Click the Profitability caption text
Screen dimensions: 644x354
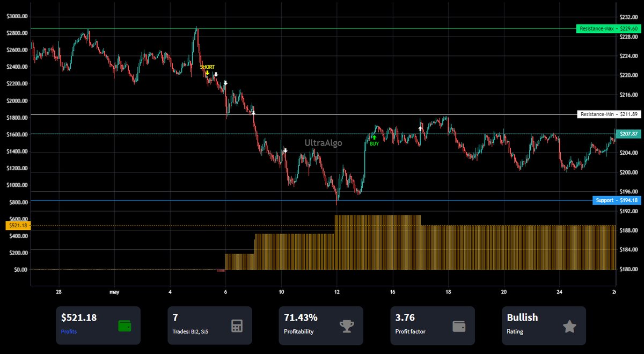pos(299,332)
